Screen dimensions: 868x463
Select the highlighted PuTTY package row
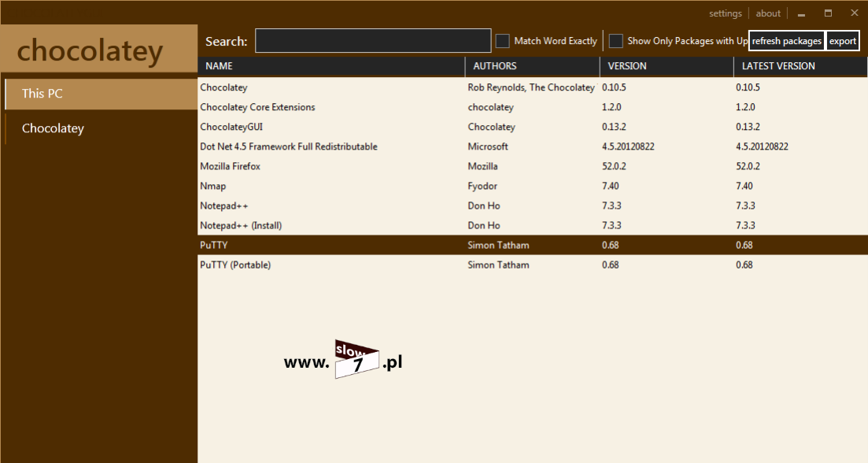(x=533, y=246)
